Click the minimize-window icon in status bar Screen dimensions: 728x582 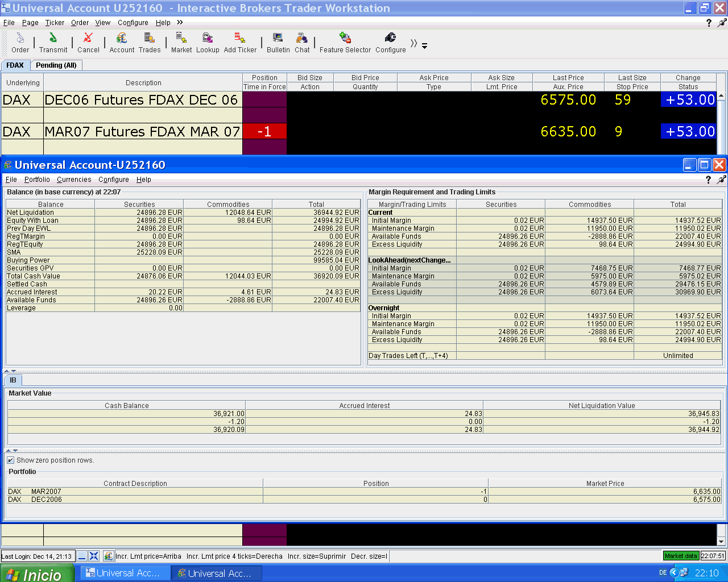point(82,556)
